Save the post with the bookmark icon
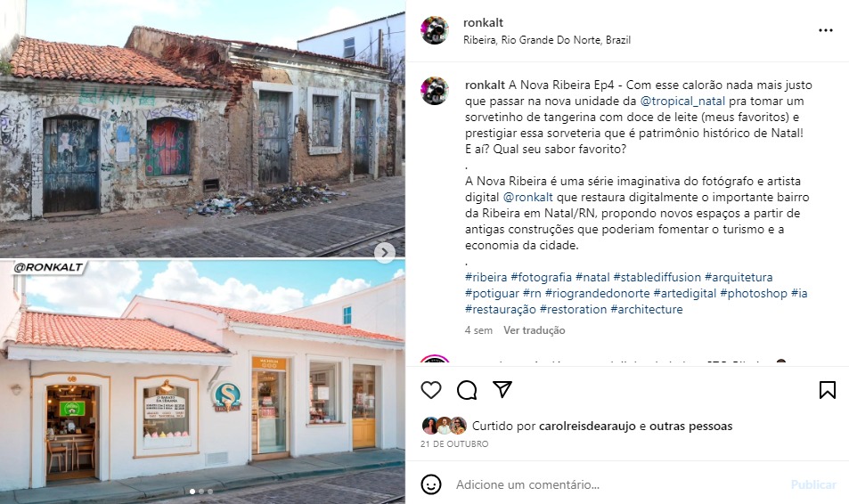Image resolution: width=849 pixels, height=504 pixels. point(828,390)
